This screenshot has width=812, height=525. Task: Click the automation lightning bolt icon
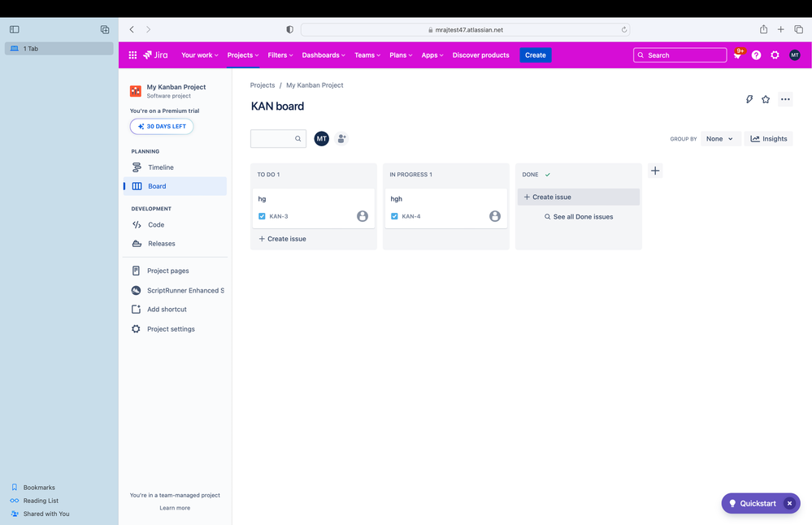pos(749,99)
